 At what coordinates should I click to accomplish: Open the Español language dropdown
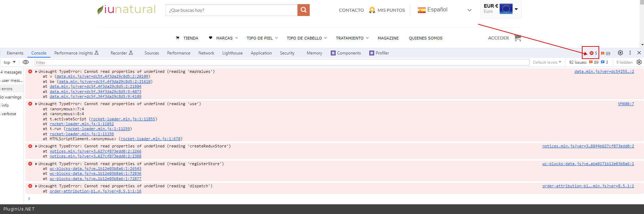tap(445, 10)
